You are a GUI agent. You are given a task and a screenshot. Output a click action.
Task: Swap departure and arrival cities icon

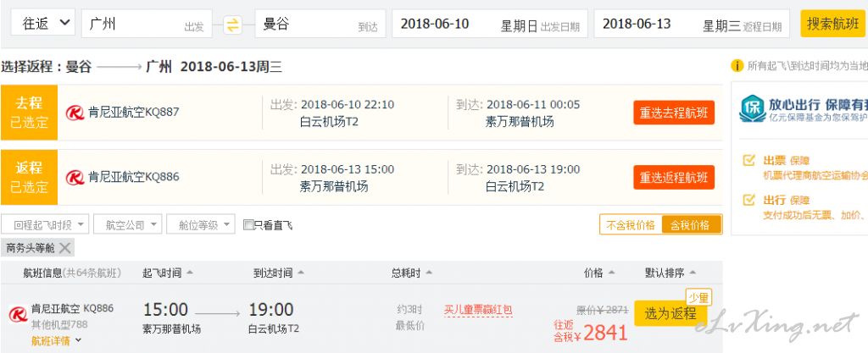(233, 25)
